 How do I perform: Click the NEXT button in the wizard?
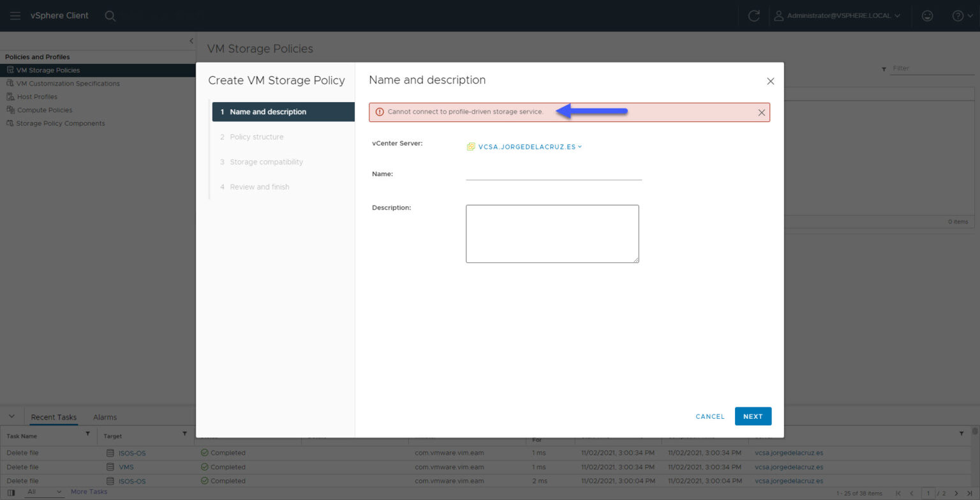pyautogui.click(x=753, y=416)
